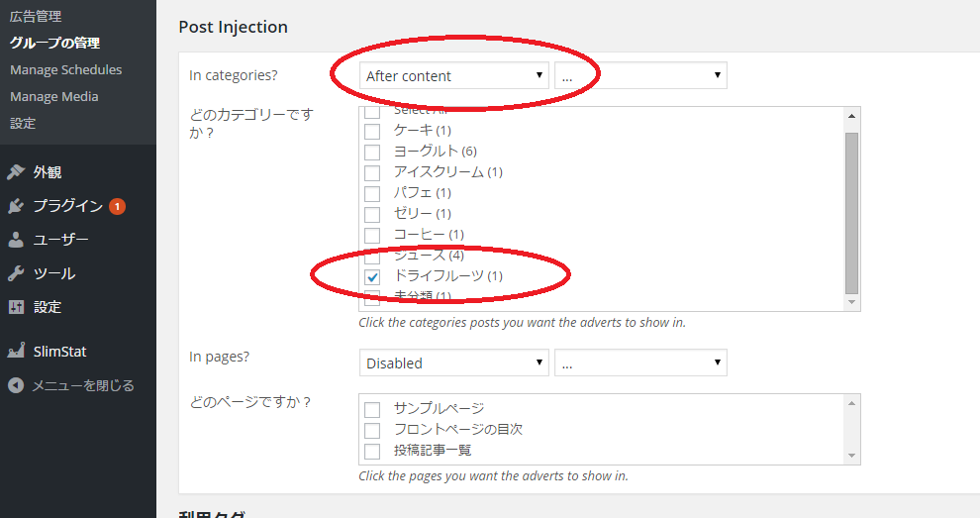The height and width of the screenshot is (518, 980).
Task: Uncheck the ドライフルーツ category checkbox
Action: tap(372, 276)
